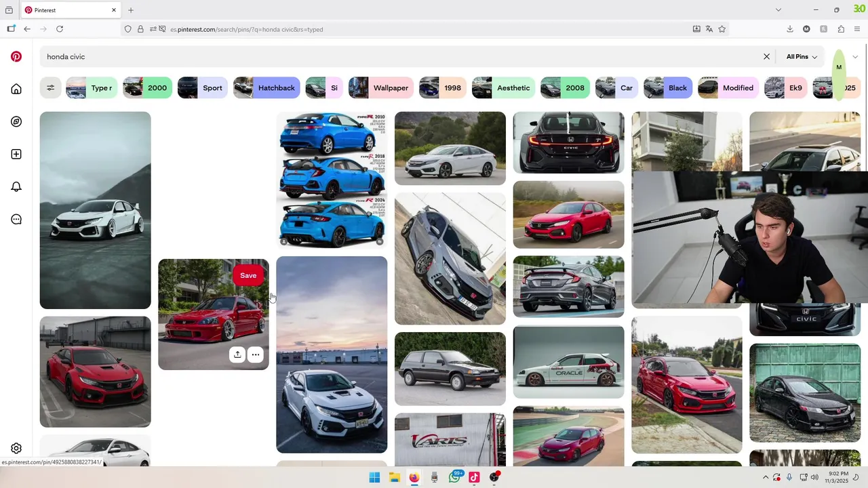Select the Si filter chip

324,88
